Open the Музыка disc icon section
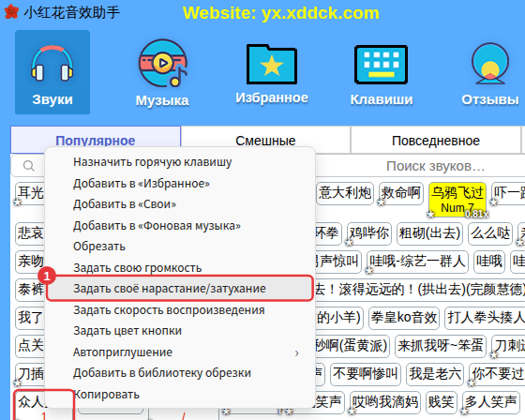Image resolution: width=525 pixels, height=420 pixels. click(x=162, y=73)
